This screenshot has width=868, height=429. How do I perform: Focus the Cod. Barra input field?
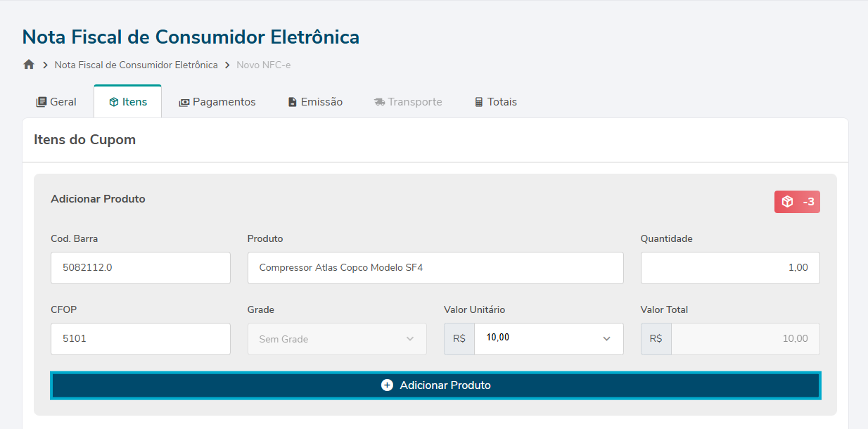[141, 268]
